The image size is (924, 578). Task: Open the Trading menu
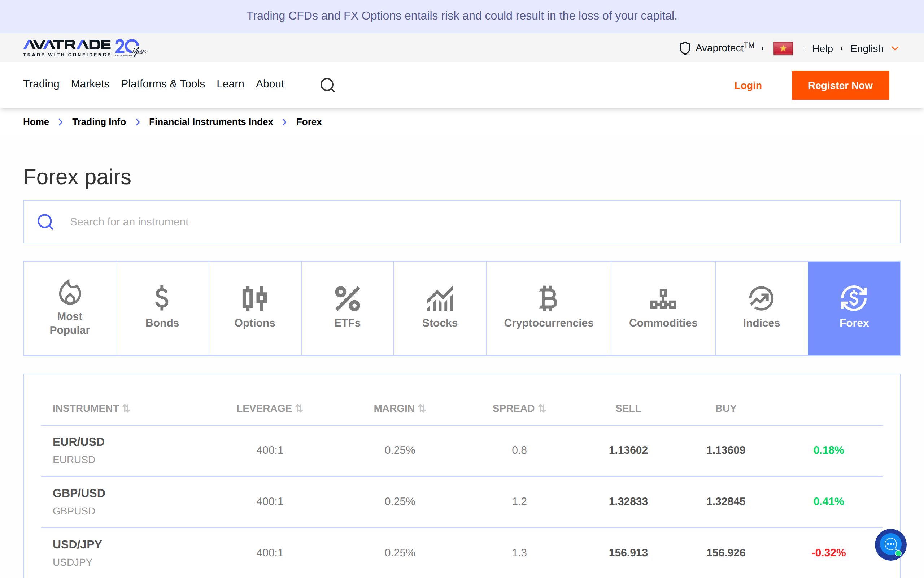[41, 84]
